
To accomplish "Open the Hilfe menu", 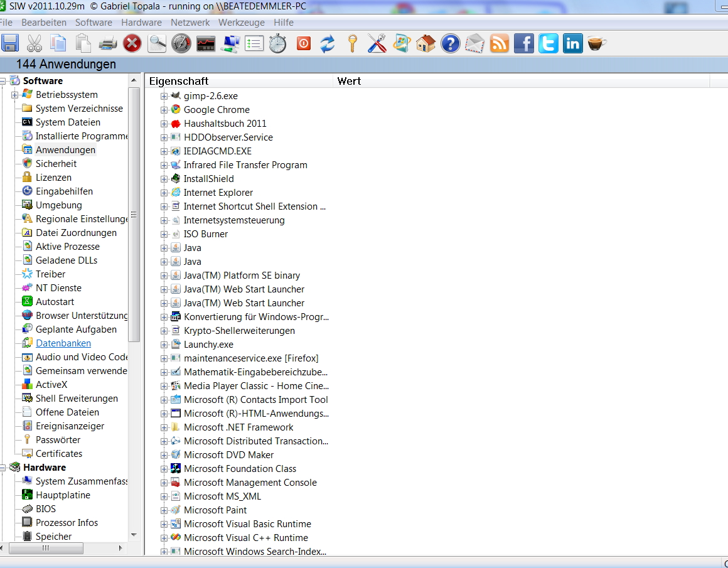I will point(284,23).
